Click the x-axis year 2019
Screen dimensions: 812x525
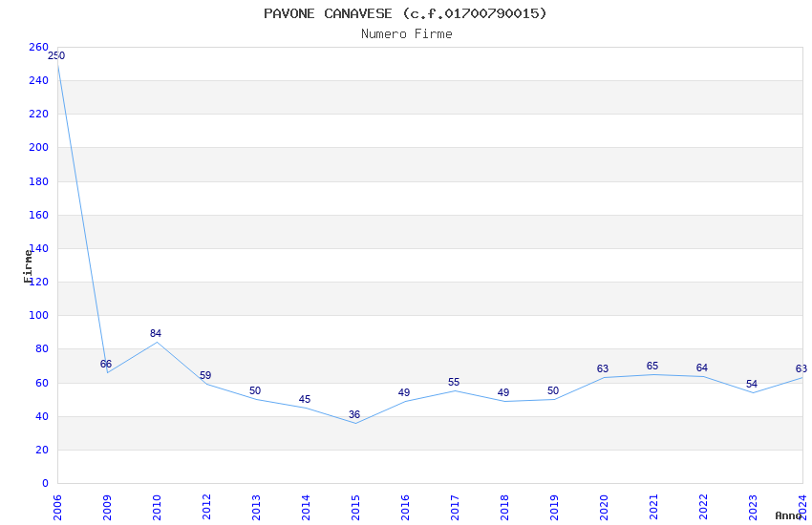point(554,508)
